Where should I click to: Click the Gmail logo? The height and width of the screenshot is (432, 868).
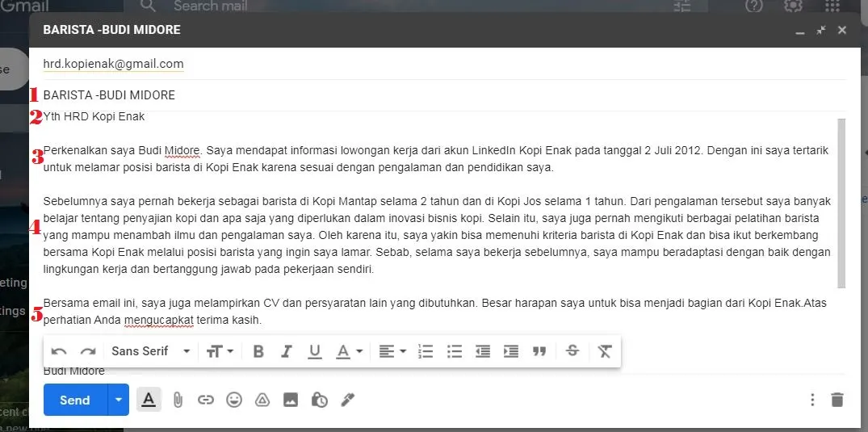pyautogui.click(x=24, y=6)
